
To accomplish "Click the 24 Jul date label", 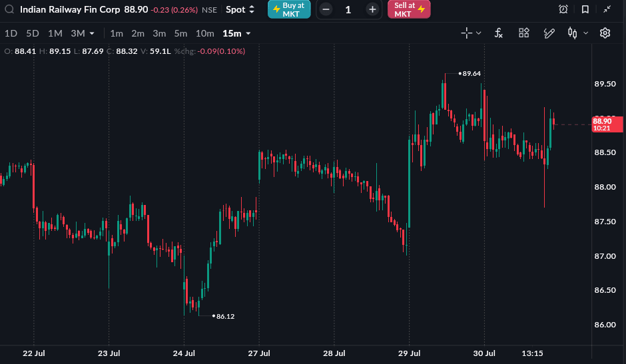I will pyautogui.click(x=184, y=353).
